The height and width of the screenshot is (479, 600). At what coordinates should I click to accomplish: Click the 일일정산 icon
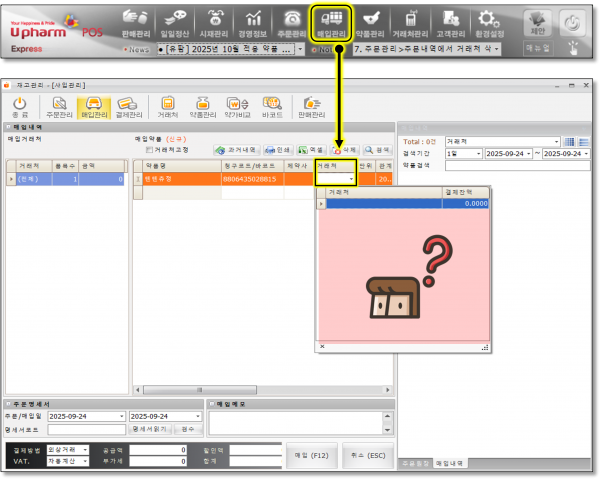point(177,23)
